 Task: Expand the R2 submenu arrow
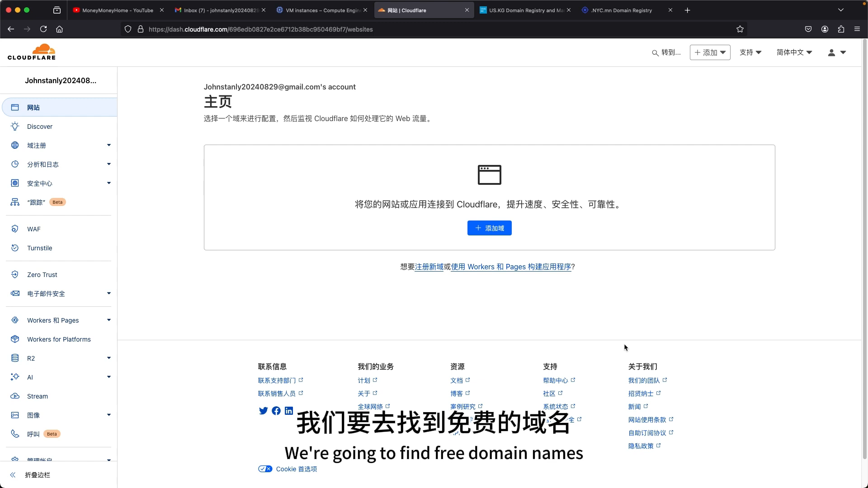109,358
